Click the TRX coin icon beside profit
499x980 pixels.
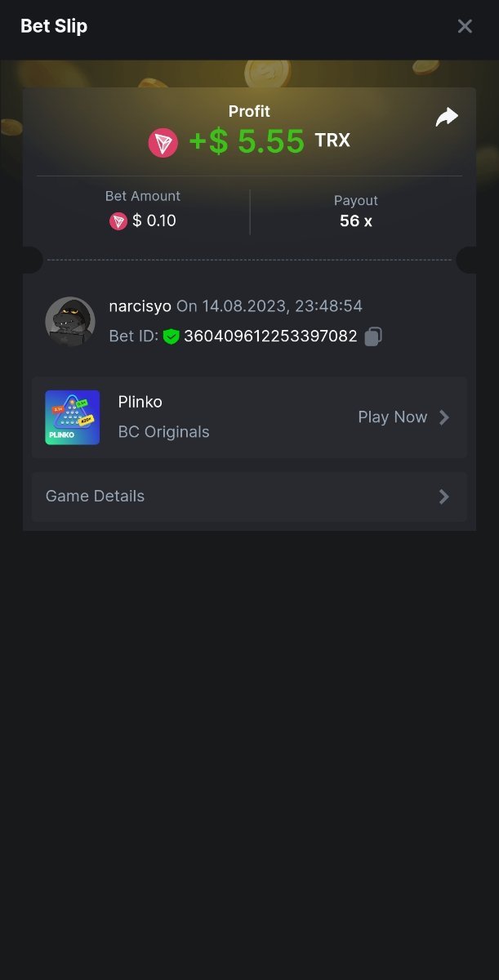point(163,142)
